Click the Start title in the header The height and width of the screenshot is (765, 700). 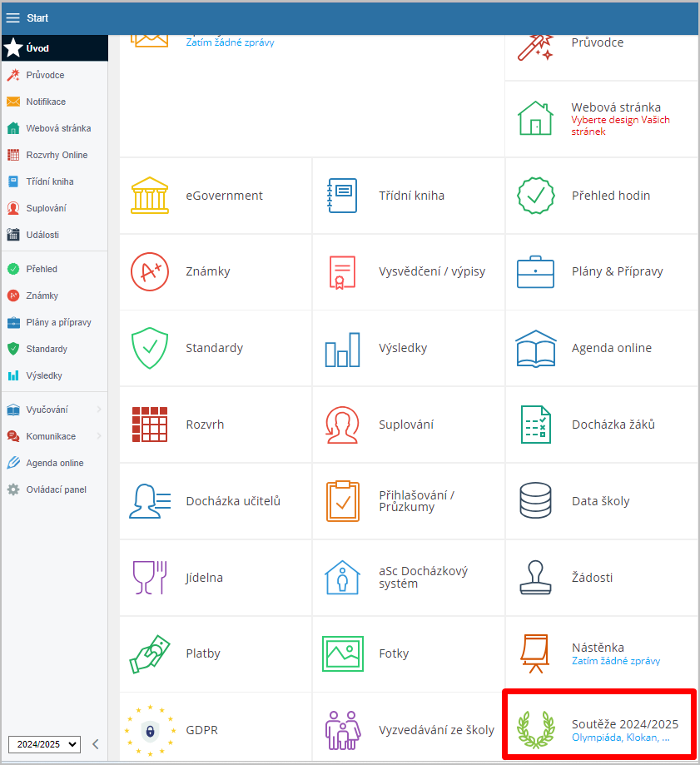click(x=37, y=18)
